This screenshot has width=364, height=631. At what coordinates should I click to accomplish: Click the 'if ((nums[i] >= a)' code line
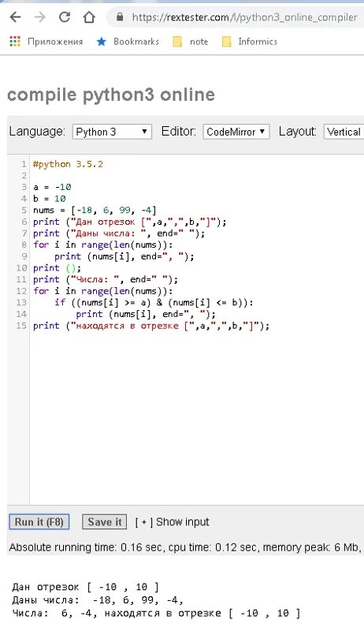(x=154, y=303)
